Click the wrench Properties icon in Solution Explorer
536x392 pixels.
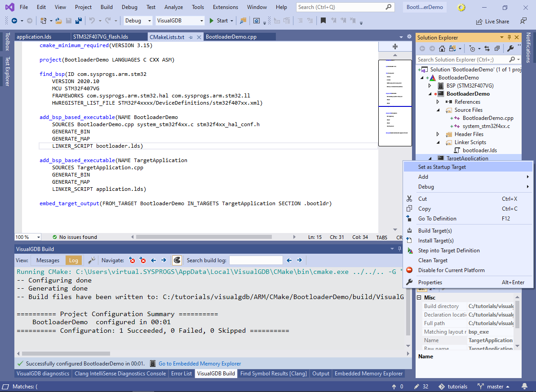pos(510,48)
